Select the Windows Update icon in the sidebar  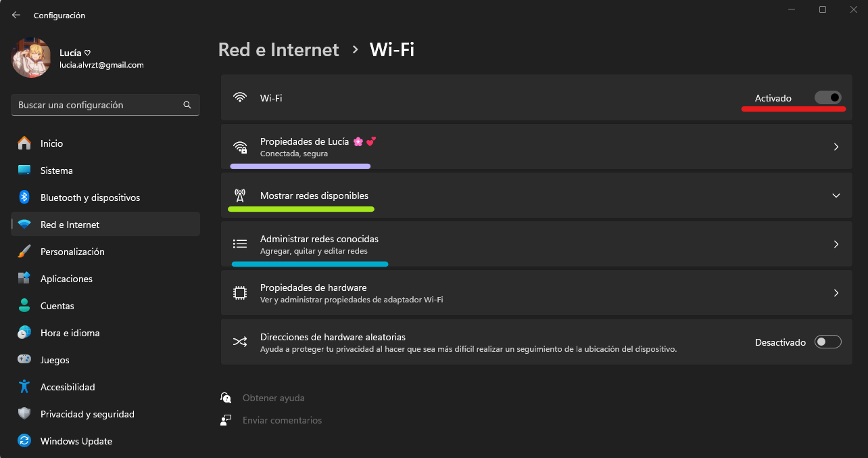(24, 441)
